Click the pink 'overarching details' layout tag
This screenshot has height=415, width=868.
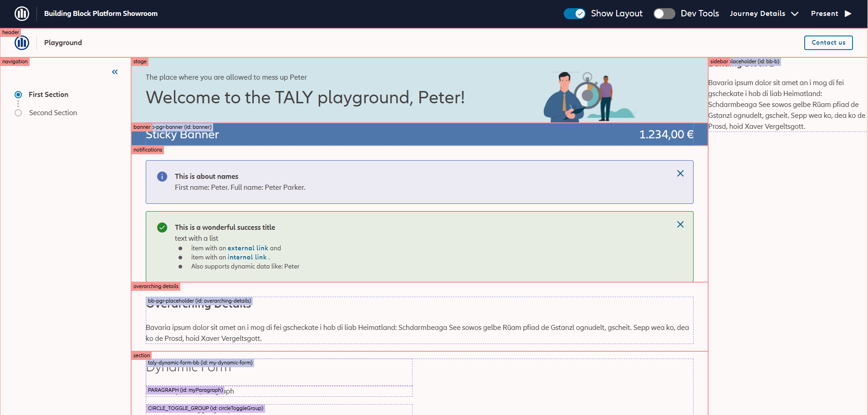point(156,286)
